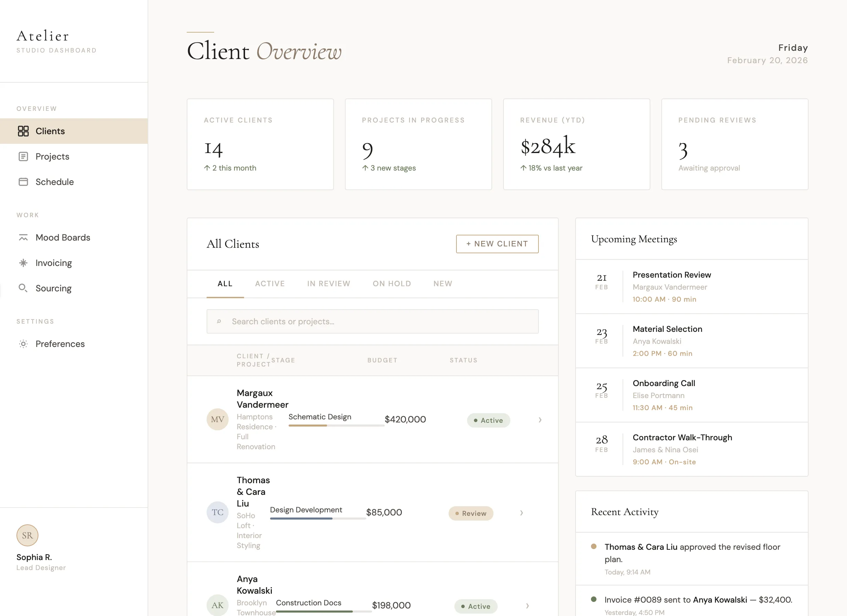Open the Presentation Review meeting
Screen dimensions: 847x616
coord(672,275)
